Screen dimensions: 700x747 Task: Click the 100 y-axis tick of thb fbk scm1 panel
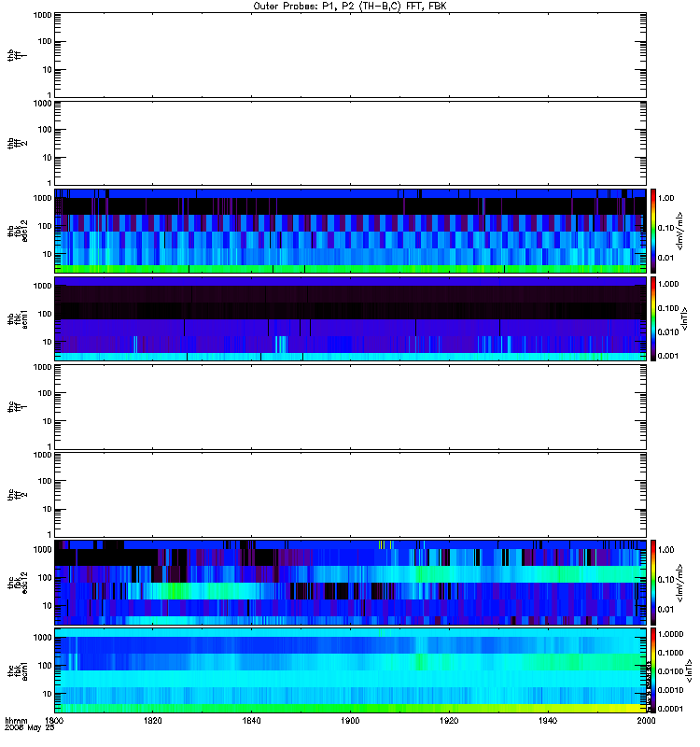pyautogui.click(x=45, y=314)
